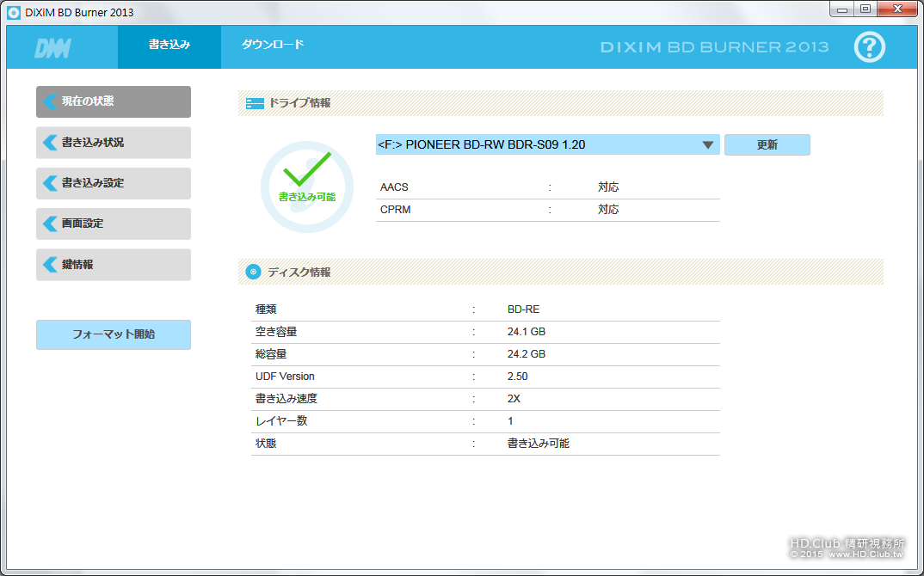Viewport: 924px width, 576px height.
Task: Click the 24.1 GB free space value
Action: coord(527,332)
